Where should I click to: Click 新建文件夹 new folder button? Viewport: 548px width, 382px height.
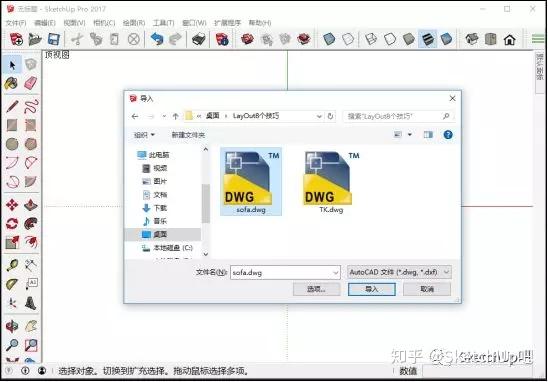tap(188, 135)
